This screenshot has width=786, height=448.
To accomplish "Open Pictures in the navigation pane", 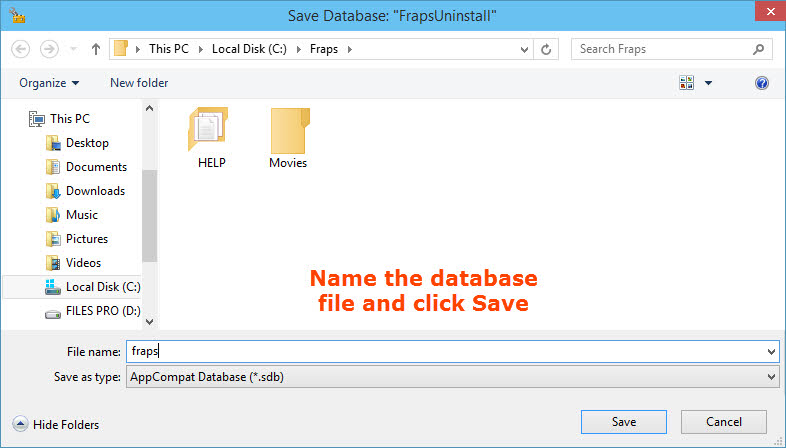I will (x=87, y=239).
